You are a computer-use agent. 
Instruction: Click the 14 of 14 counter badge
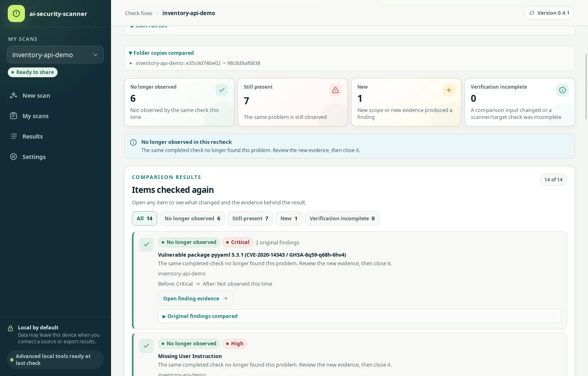click(553, 179)
